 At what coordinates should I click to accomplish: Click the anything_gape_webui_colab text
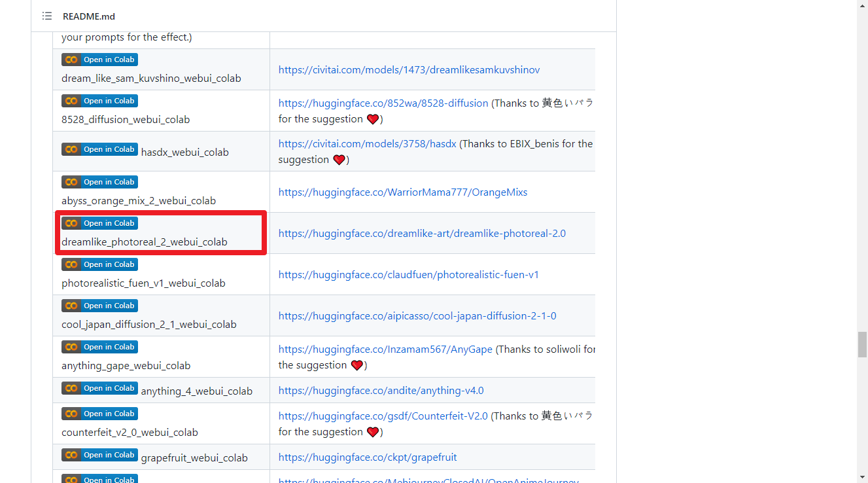pos(126,366)
